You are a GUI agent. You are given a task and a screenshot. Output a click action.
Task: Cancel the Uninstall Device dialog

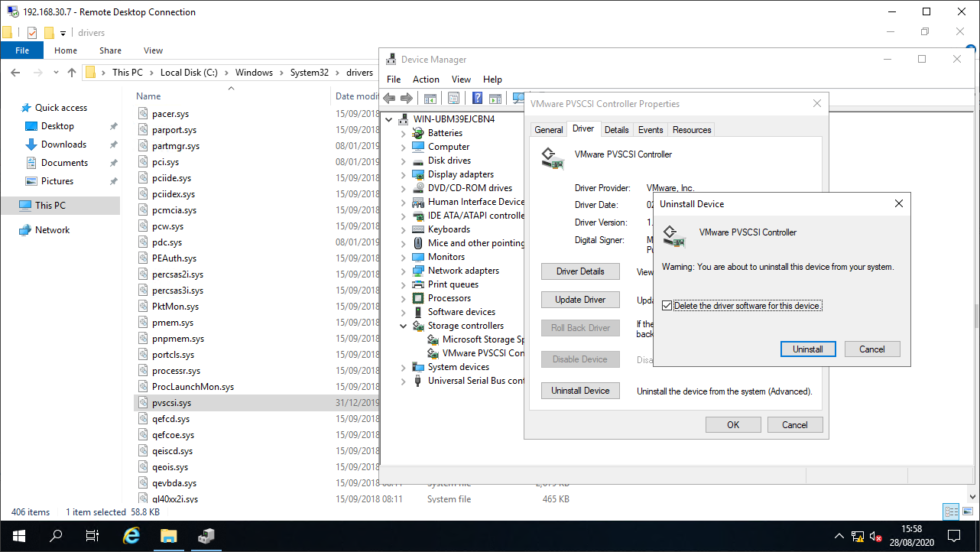point(872,349)
